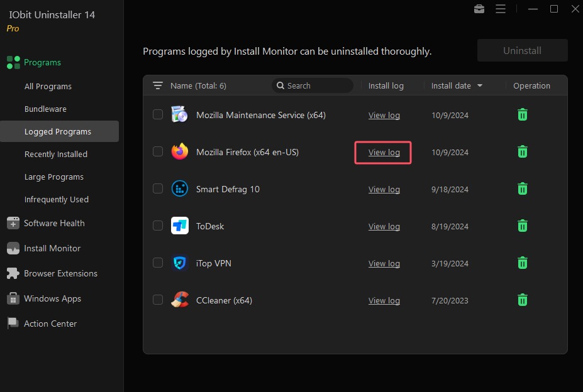
Task: Click trash icon for iTop VPN
Action: pyautogui.click(x=523, y=263)
